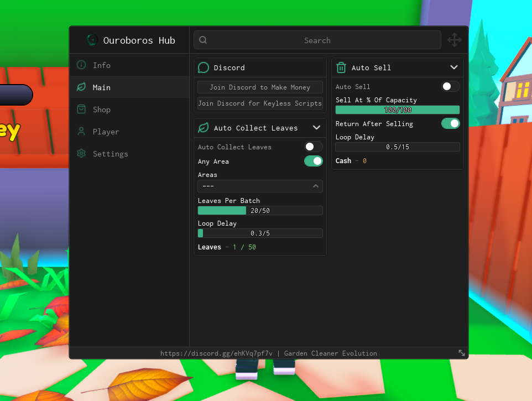The height and width of the screenshot is (401, 532).
Task: Click the Ouroboros Hub title text
Action: pos(139,40)
